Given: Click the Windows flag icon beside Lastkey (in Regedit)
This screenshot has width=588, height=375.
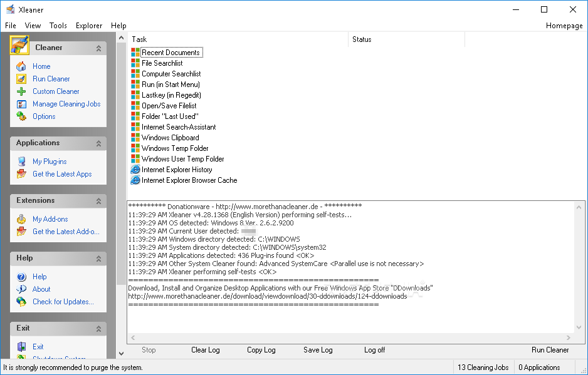Looking at the screenshot, I should (x=135, y=95).
